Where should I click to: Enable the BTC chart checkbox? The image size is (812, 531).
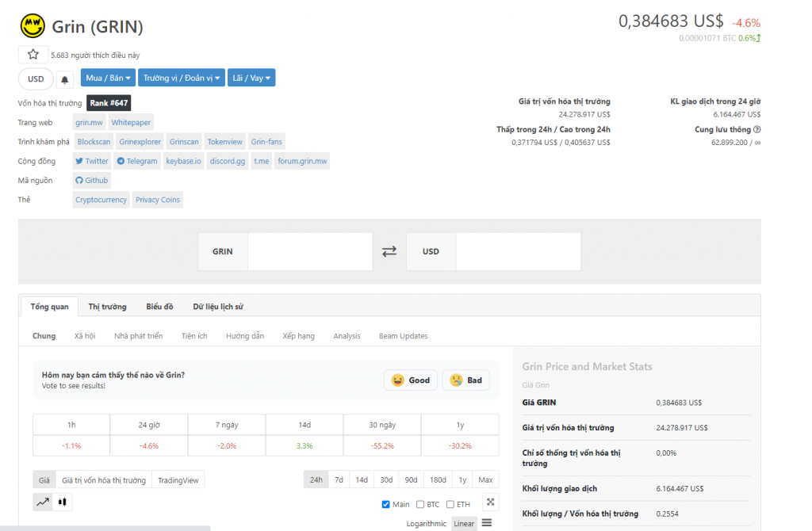[x=420, y=504]
